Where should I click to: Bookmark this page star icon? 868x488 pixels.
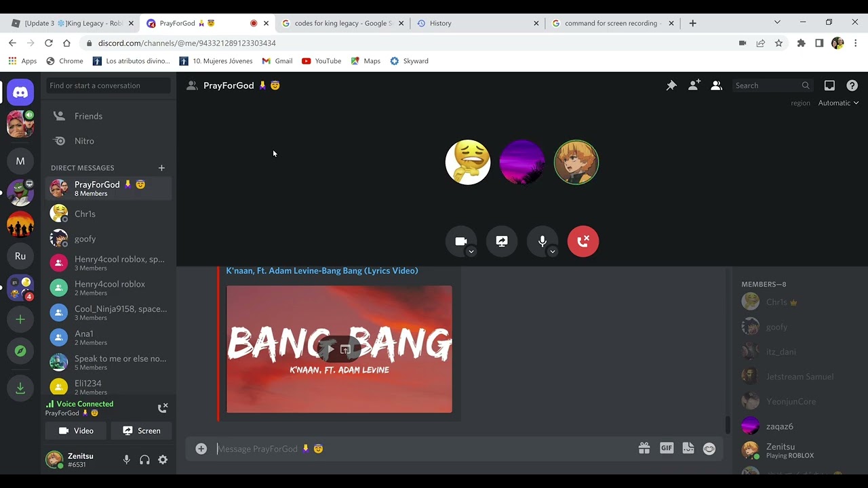pyautogui.click(x=778, y=43)
